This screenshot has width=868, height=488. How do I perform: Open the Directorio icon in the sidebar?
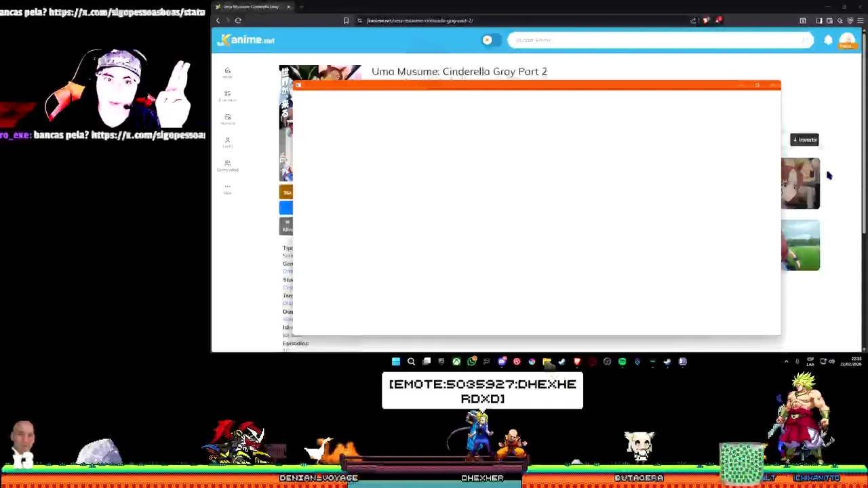[x=227, y=95]
